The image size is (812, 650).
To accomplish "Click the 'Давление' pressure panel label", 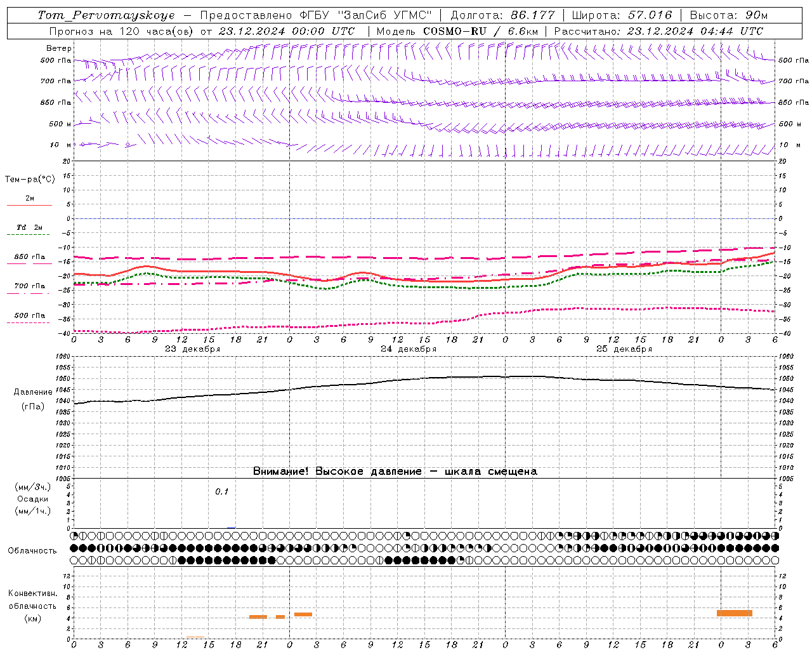I will tap(33, 392).
